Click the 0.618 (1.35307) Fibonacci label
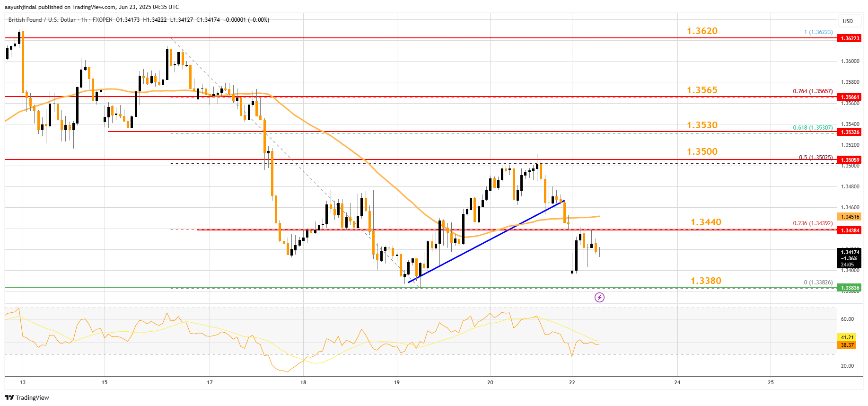 point(813,128)
